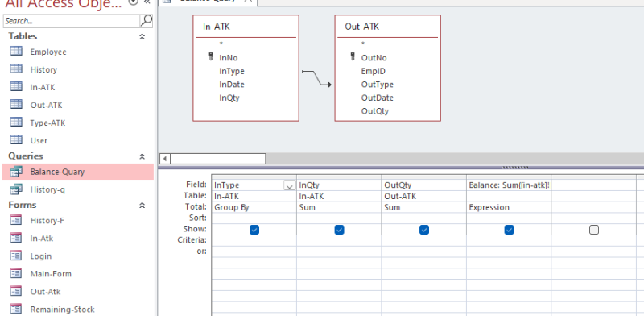Viewport: 644px width, 316px height.
Task: Uncheck Show for the OutQty column
Action: click(424, 230)
